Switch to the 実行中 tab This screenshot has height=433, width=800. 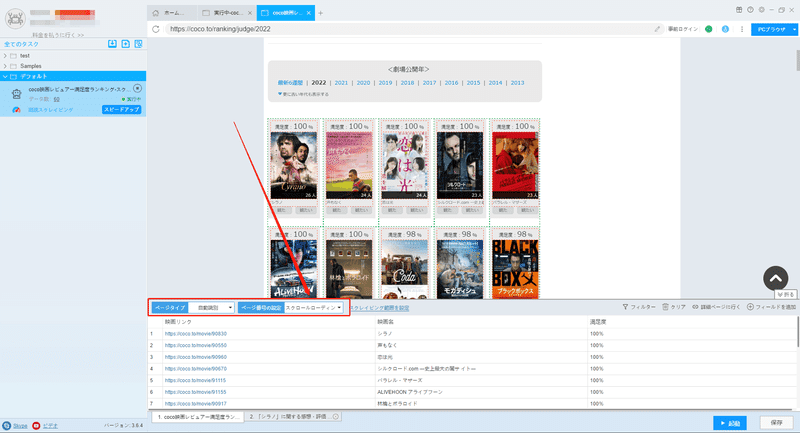[x=227, y=13]
